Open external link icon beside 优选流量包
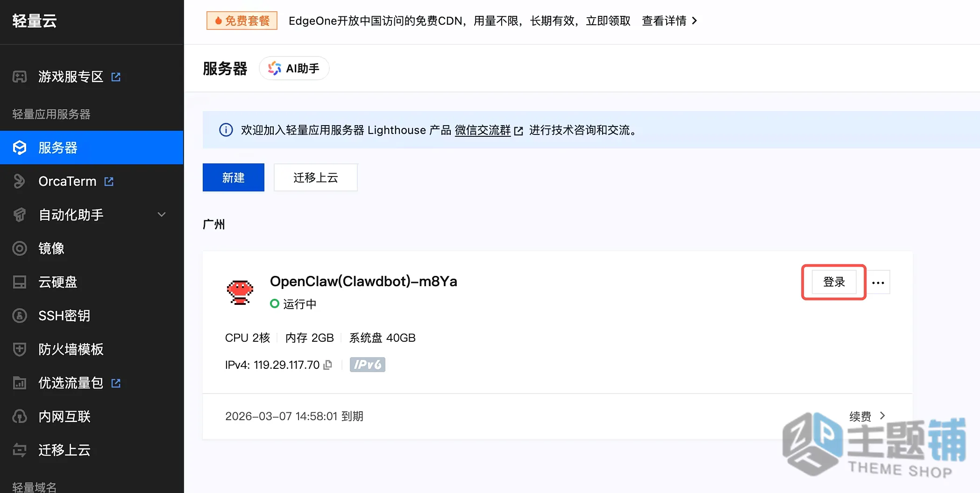 tap(116, 383)
